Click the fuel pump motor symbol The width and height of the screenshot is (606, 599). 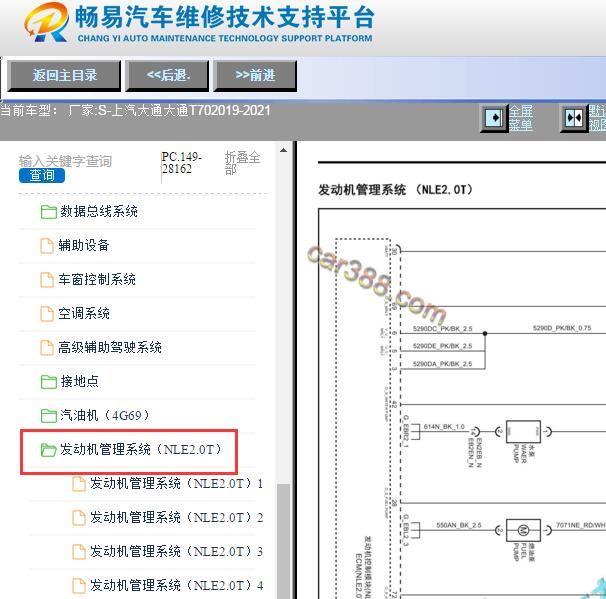pos(523,530)
